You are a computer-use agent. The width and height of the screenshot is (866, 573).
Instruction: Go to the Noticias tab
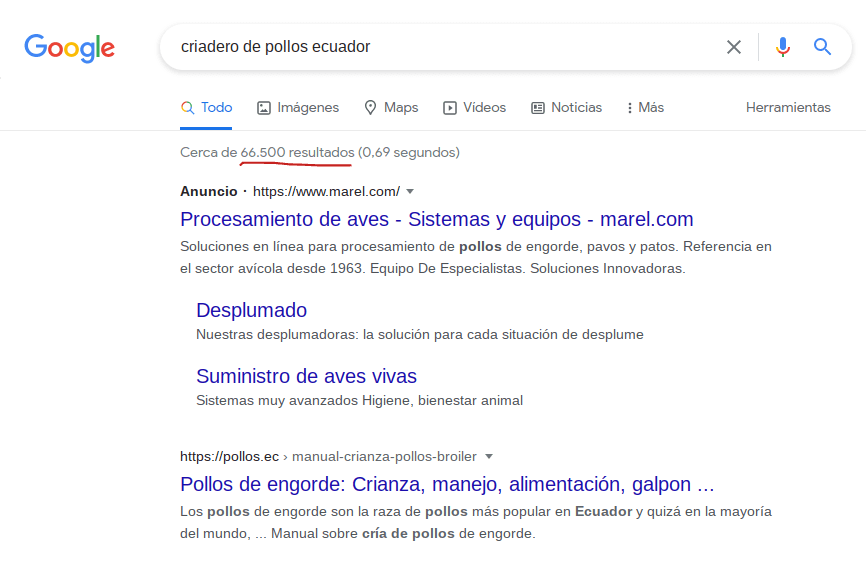[x=567, y=107]
